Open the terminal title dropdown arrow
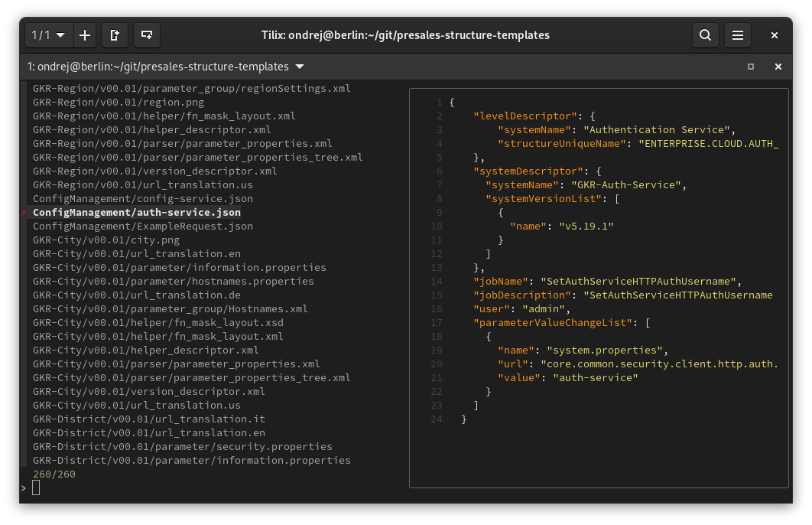Image resolution: width=812 pixels, height=525 pixels. click(x=299, y=67)
